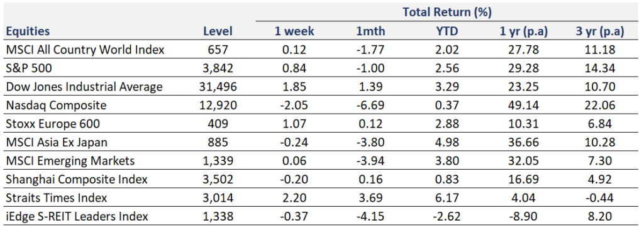
Task: Select the 1mth column header
Action: (x=371, y=31)
